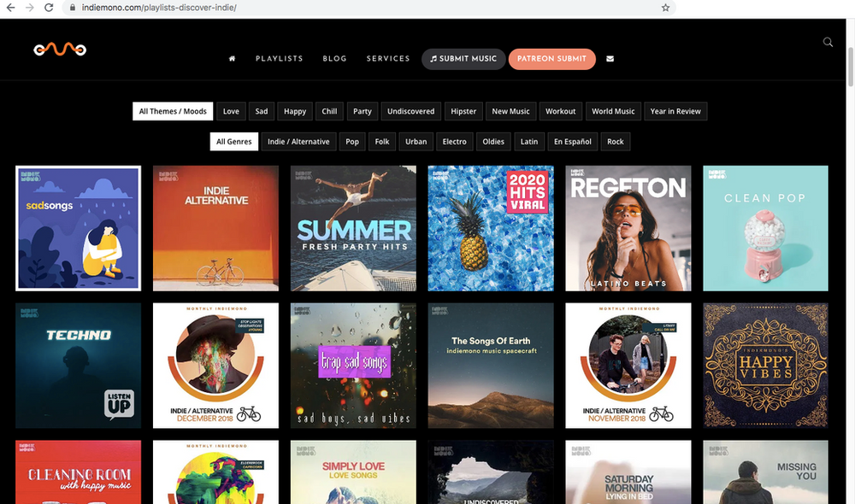Select the All Genres filter
Image resolution: width=855 pixels, height=504 pixels.
click(234, 142)
